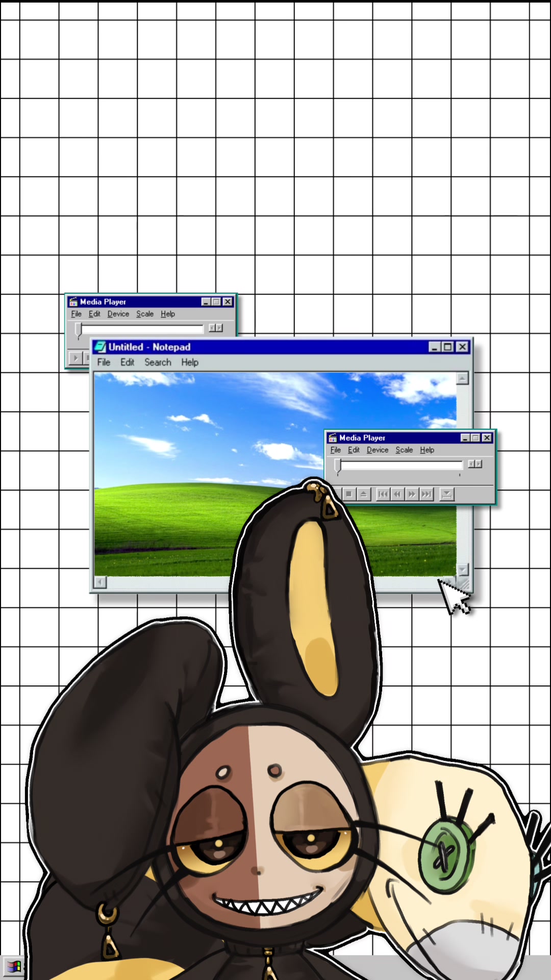
Task: Open Device menu in front Media Player
Action: click(377, 450)
